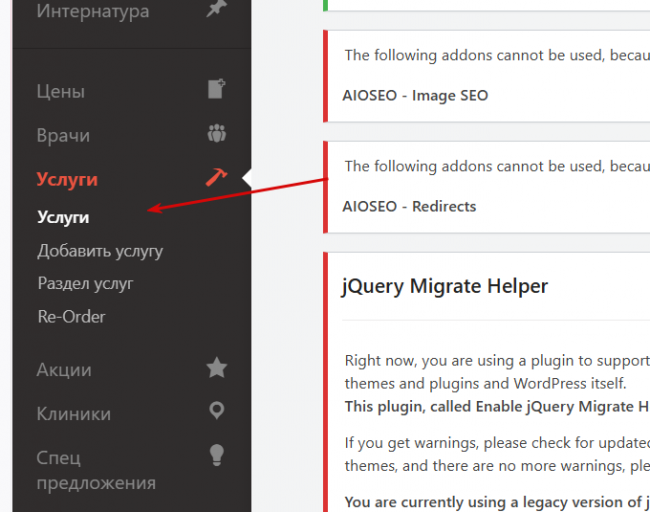Open the white Услуги submenu entry
Screen dimensions: 650x512
click(63, 217)
